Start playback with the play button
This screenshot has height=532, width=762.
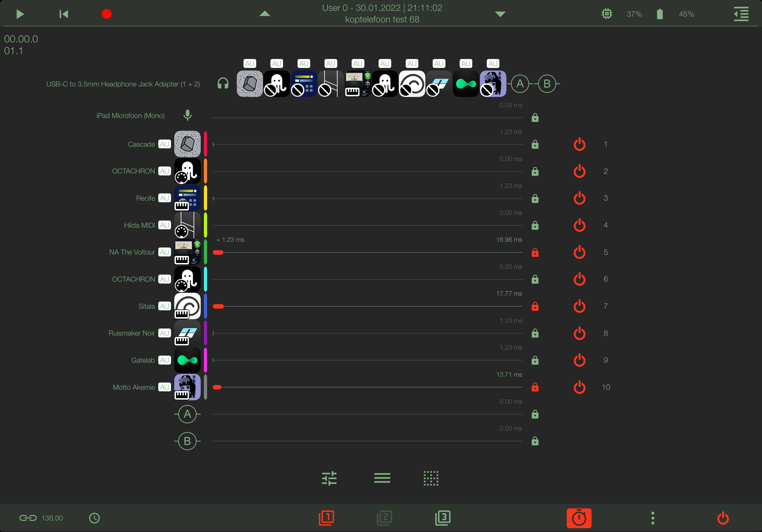pos(20,14)
